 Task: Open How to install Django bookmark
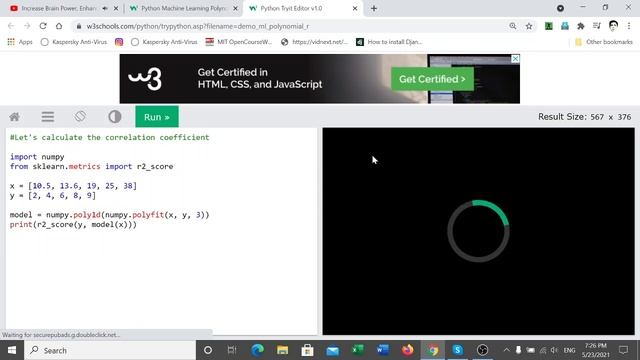[389, 42]
